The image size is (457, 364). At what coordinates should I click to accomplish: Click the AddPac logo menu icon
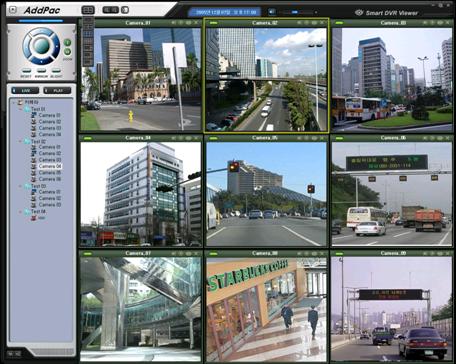[x=13, y=10]
